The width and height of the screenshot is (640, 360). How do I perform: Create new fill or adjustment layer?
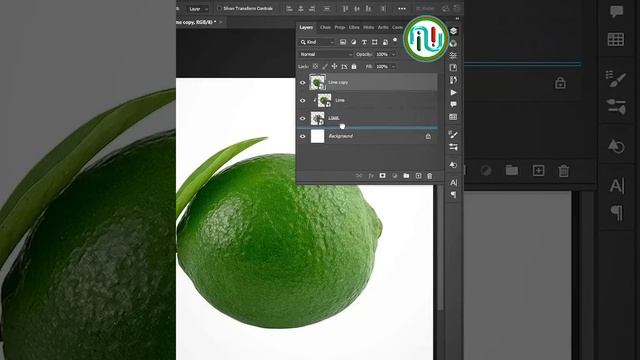point(394,176)
